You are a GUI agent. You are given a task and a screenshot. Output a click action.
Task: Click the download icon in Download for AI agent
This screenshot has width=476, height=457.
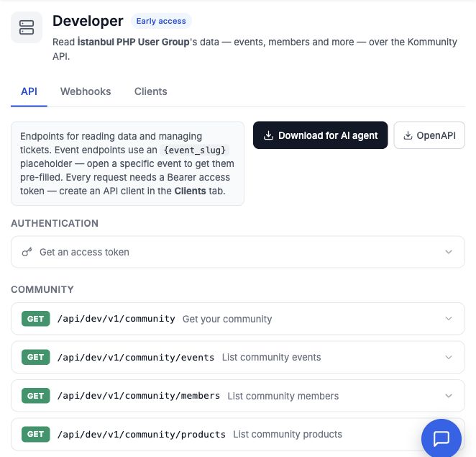(268, 135)
